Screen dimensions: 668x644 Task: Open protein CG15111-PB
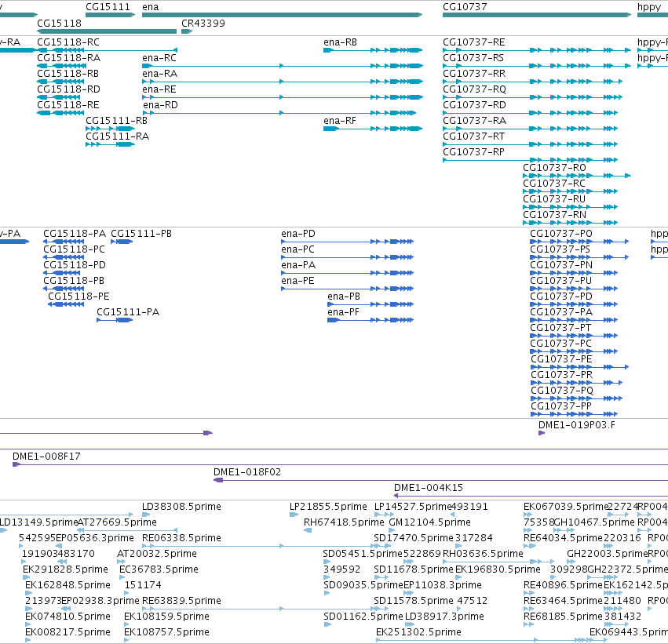pyautogui.click(x=141, y=233)
